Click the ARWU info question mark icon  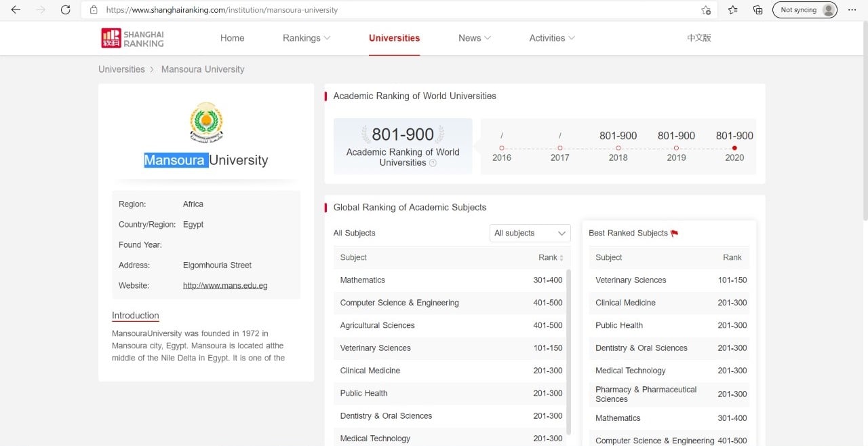tap(433, 163)
